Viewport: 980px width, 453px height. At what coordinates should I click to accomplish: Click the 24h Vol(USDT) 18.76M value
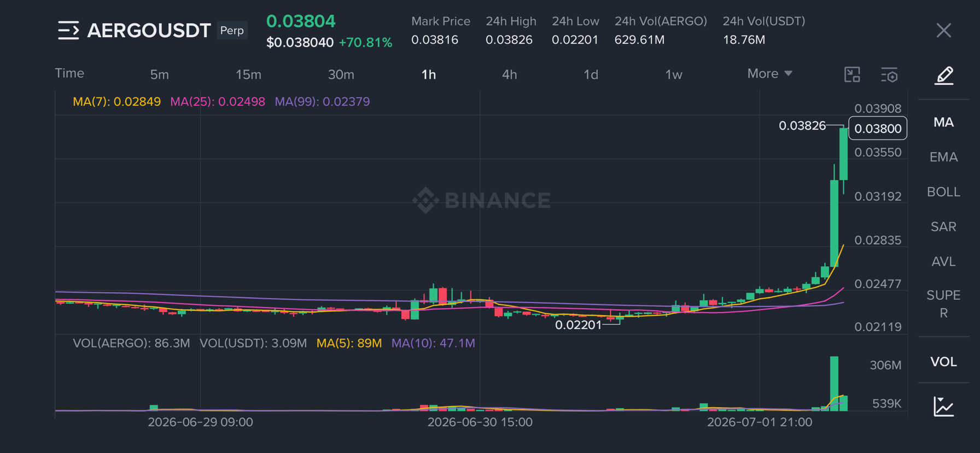744,40
